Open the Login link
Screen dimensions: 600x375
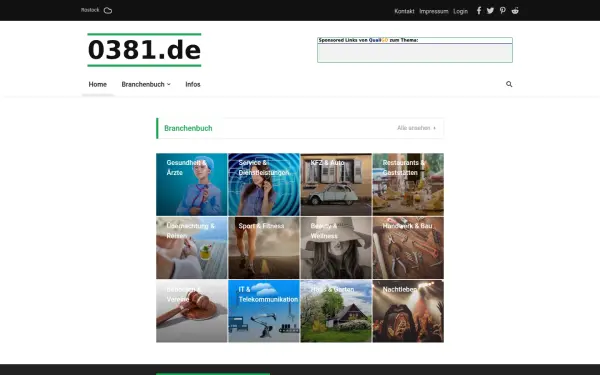tap(460, 11)
